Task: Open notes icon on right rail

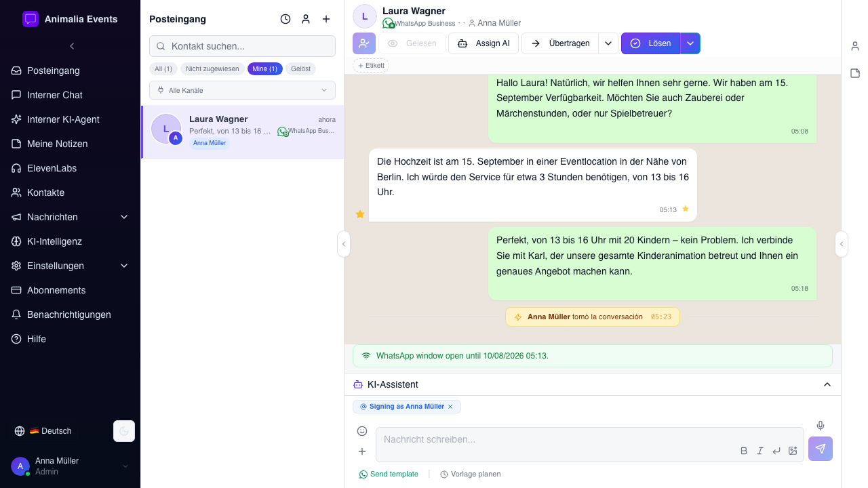Action: pyautogui.click(x=855, y=73)
